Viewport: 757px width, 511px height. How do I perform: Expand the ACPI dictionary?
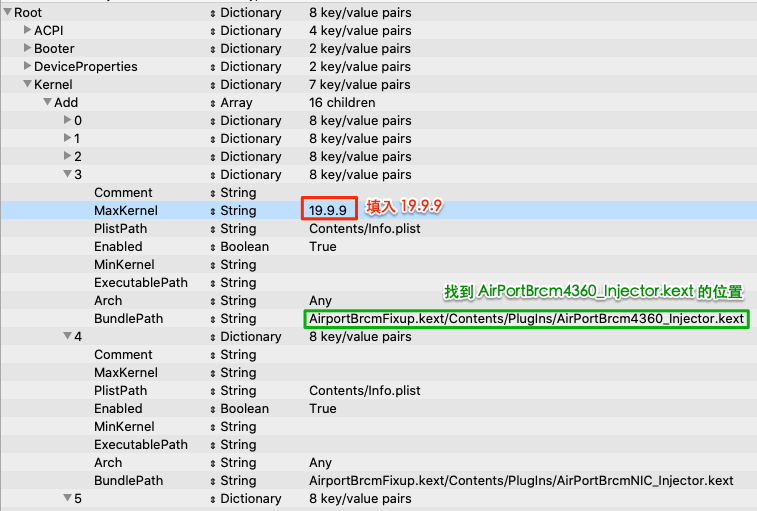[x=28, y=30]
